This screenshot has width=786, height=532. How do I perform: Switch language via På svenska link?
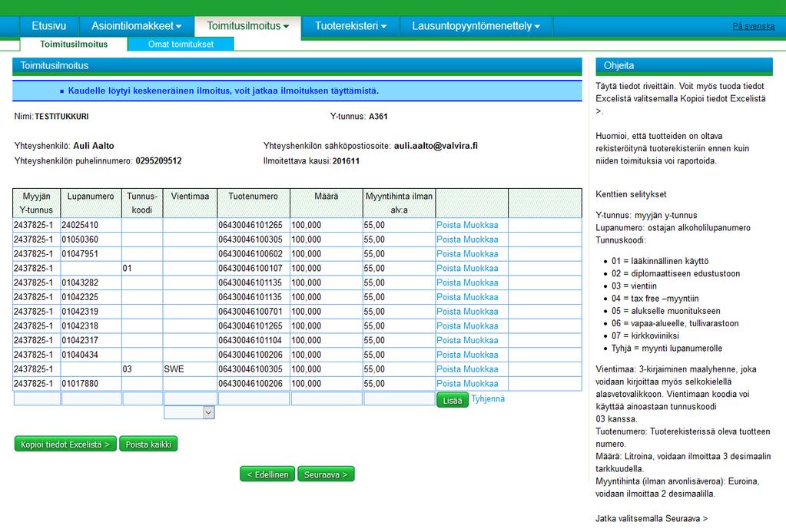point(754,26)
